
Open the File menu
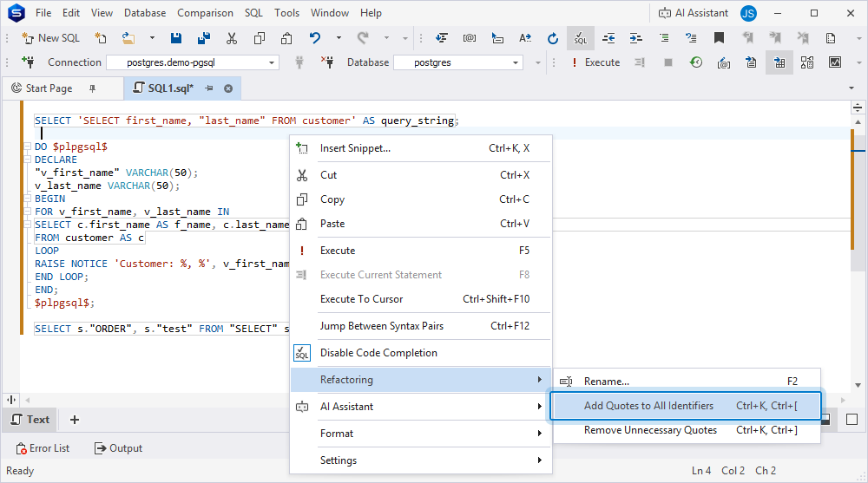43,13
